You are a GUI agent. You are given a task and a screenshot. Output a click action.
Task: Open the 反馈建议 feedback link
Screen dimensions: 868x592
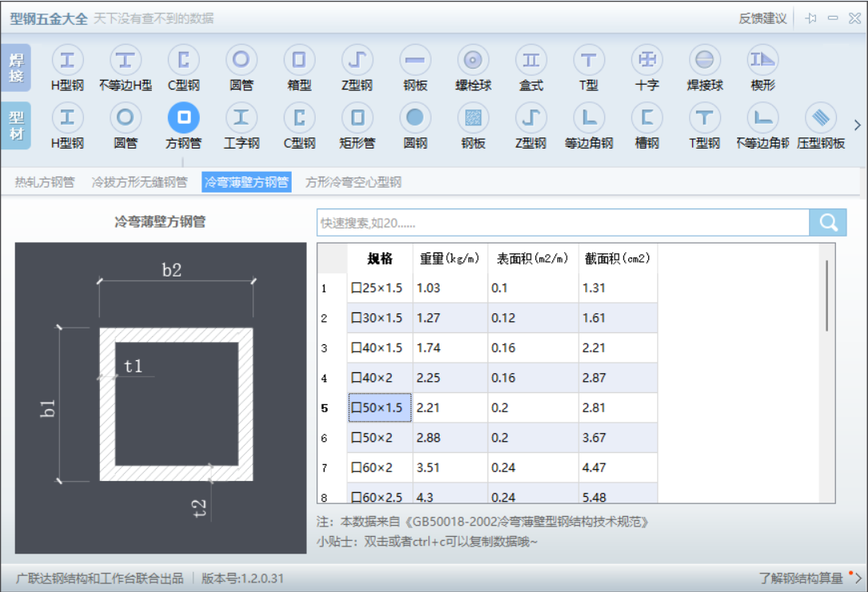tap(762, 18)
